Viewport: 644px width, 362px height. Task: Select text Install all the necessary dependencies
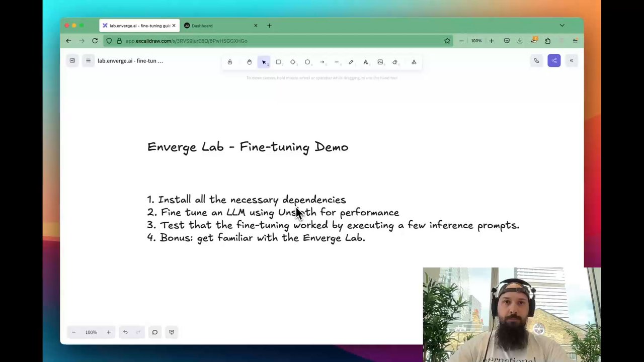pos(252,200)
